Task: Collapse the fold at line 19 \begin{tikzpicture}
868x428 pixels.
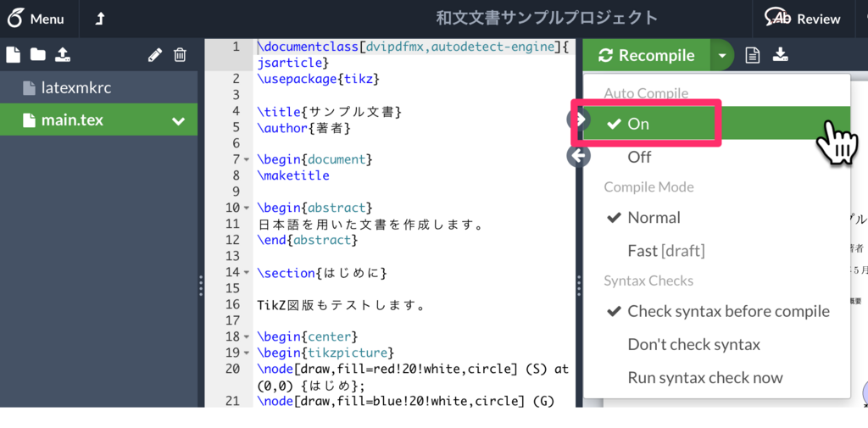Action: [x=247, y=353]
